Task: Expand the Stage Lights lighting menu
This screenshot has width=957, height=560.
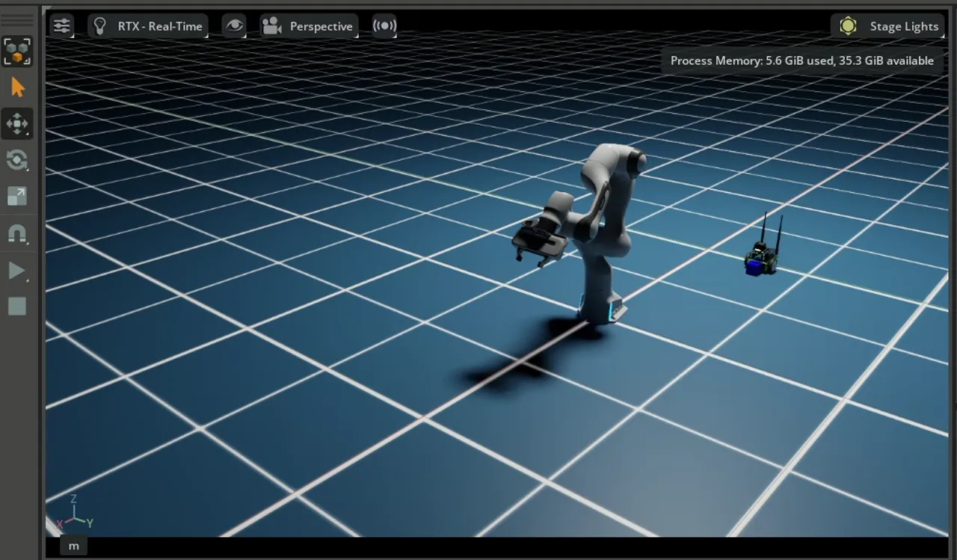Action: (x=903, y=26)
